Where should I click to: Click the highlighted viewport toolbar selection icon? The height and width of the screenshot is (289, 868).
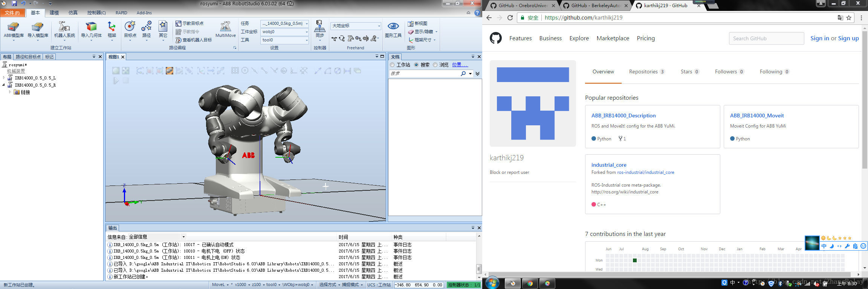[x=170, y=71]
